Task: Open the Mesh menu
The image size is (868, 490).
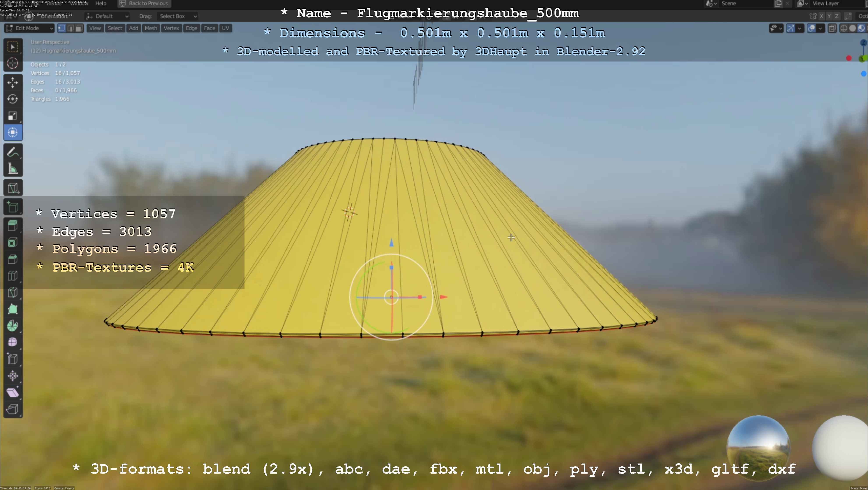Action: (151, 28)
